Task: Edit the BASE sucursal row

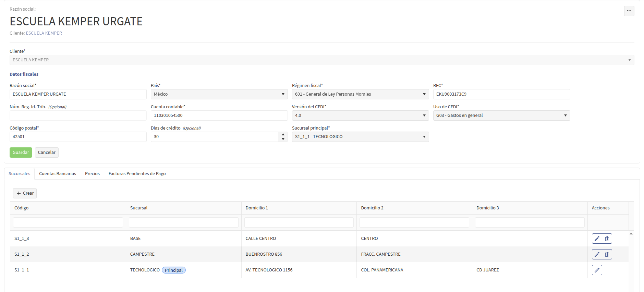Action: click(597, 239)
